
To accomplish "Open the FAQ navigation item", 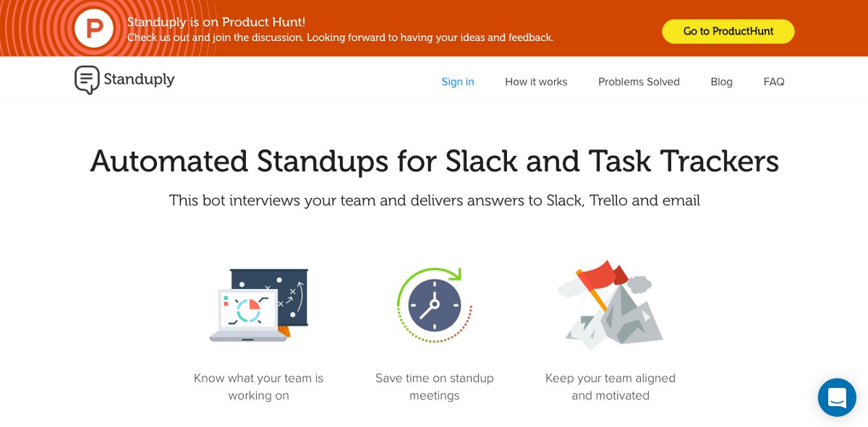I will coord(774,82).
